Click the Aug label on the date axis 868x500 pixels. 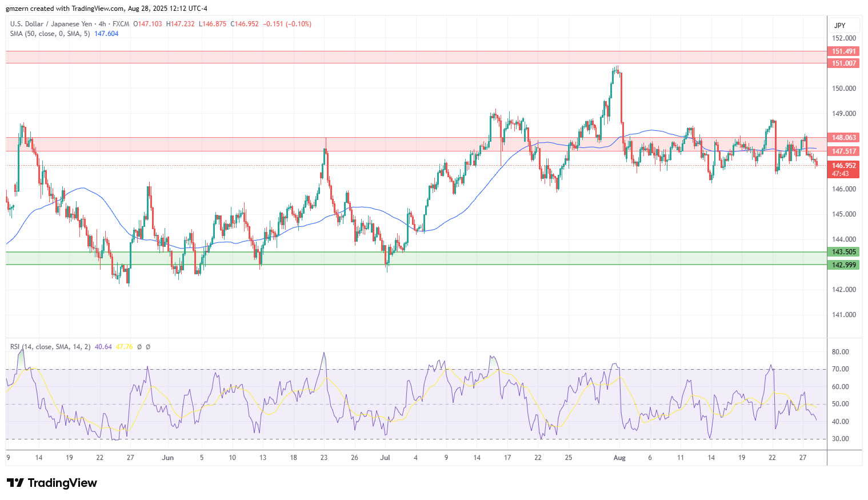pos(619,458)
